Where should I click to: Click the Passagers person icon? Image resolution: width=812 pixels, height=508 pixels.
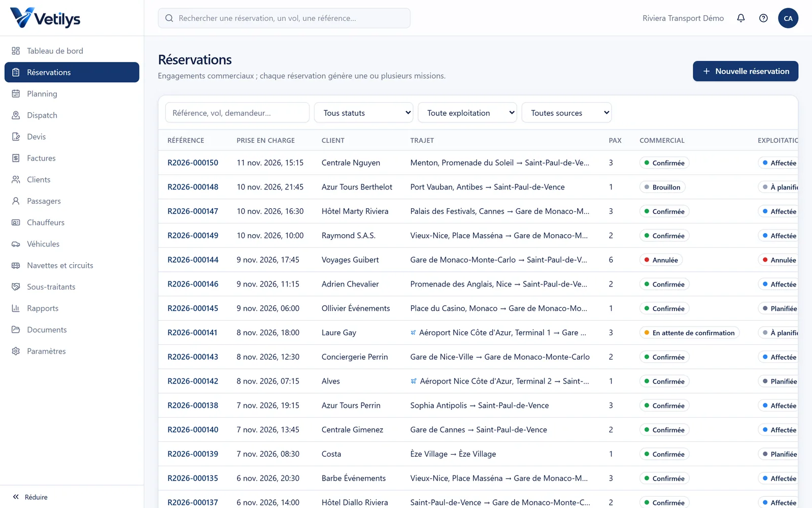(16, 201)
